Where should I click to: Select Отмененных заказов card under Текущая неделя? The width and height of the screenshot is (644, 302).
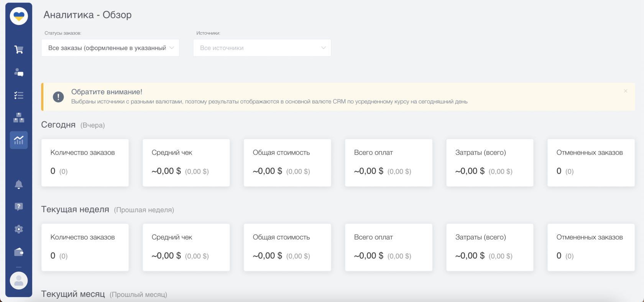point(591,248)
